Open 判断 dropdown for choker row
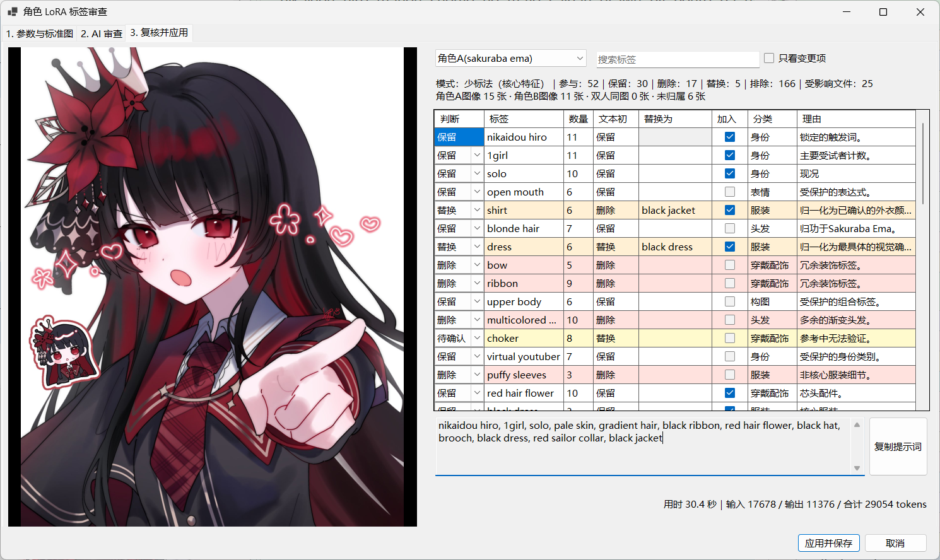This screenshot has height=560, width=940. click(x=477, y=338)
